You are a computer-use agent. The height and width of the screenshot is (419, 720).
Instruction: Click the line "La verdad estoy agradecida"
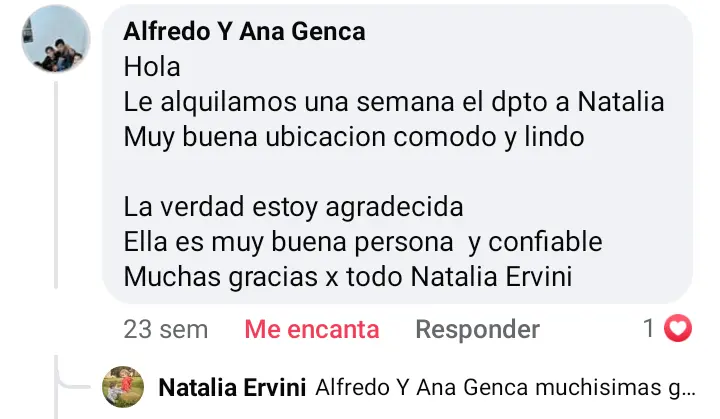[x=293, y=208]
